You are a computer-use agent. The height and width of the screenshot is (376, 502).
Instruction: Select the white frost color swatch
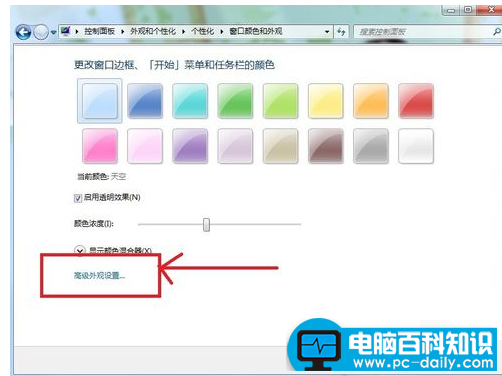416,146
